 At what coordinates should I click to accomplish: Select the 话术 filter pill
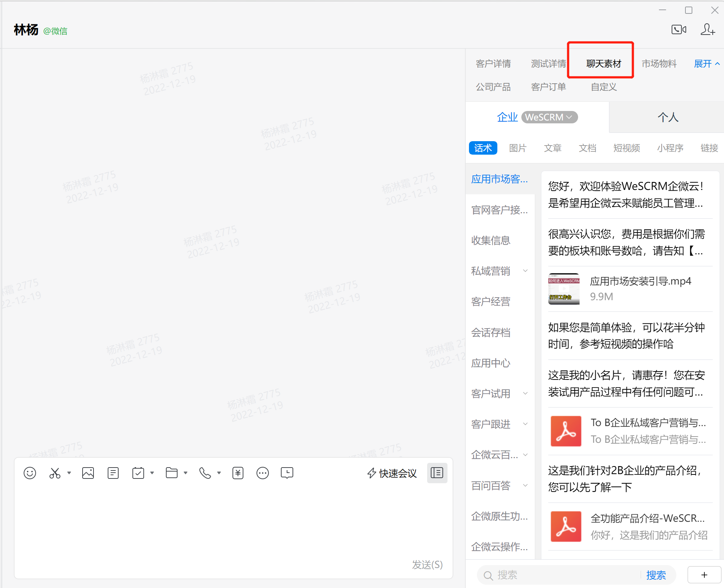coord(483,148)
